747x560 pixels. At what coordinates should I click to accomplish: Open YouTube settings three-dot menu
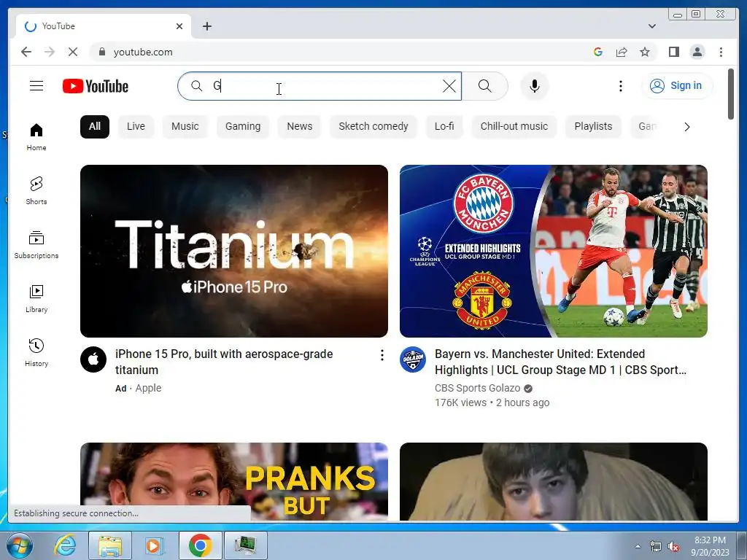click(620, 86)
